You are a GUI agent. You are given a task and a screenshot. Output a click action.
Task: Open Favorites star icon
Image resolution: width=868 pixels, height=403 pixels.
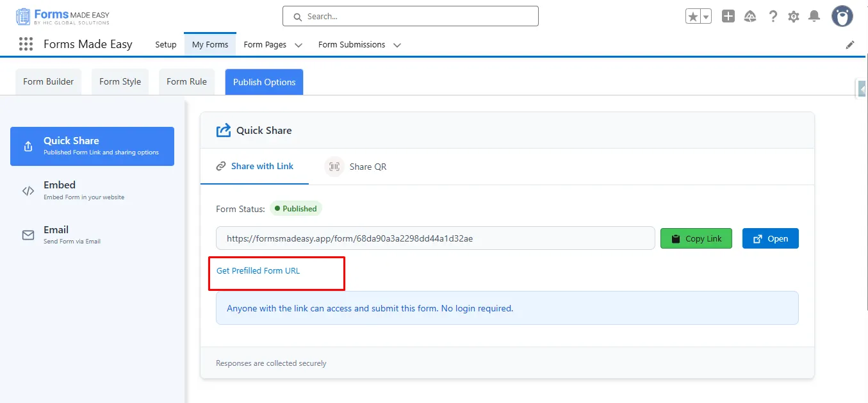(x=692, y=17)
